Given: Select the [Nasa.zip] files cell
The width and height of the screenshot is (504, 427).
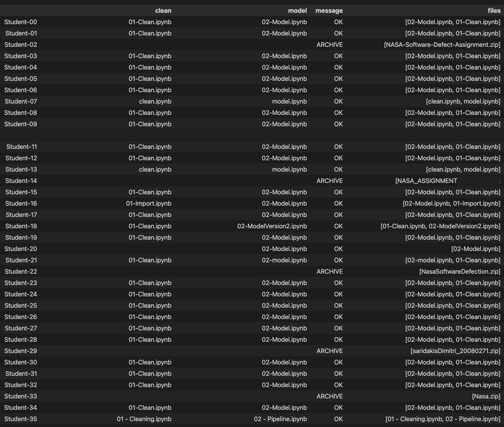Looking at the screenshot, I should tap(486, 396).
